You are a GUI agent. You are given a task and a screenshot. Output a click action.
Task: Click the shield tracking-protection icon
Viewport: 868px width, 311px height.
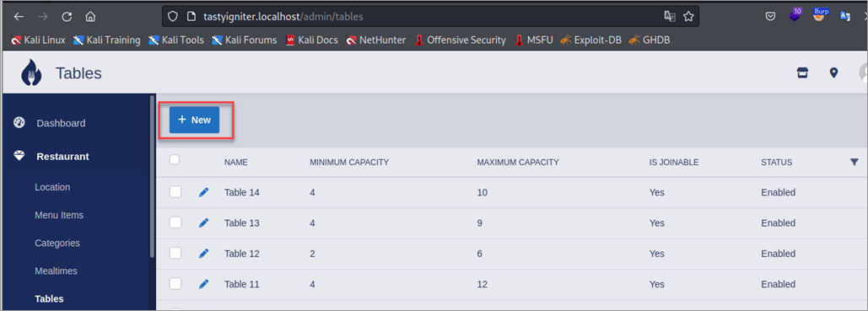coord(173,17)
